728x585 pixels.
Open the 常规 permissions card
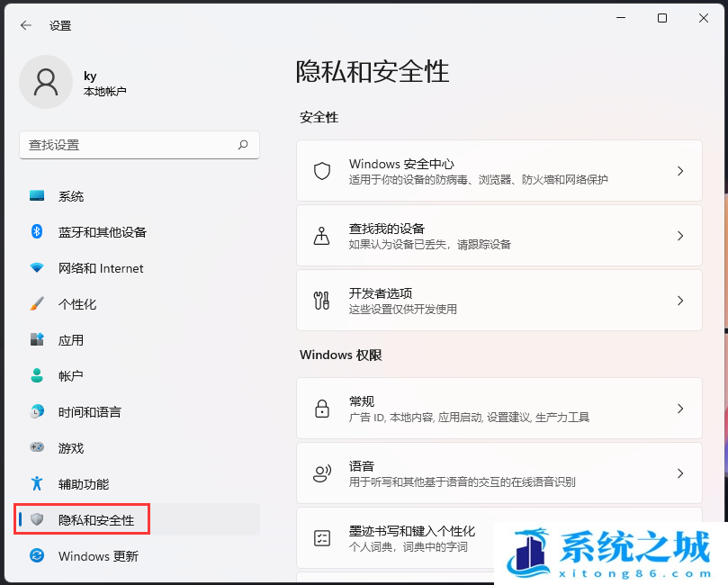click(499, 409)
